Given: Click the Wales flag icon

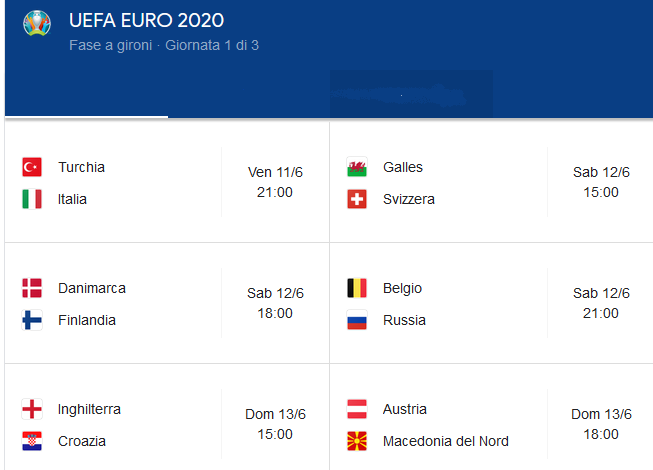Looking at the screenshot, I should pyautogui.click(x=357, y=167).
